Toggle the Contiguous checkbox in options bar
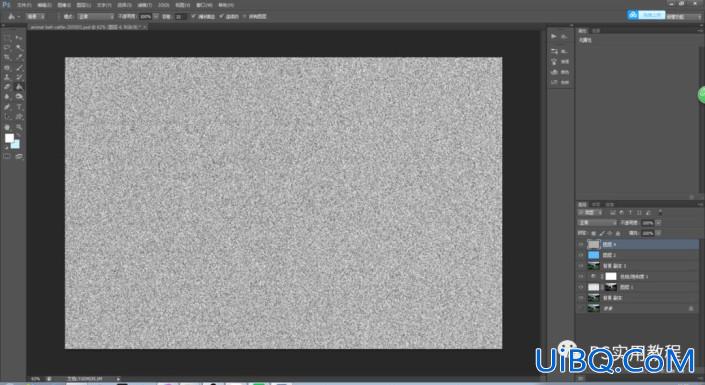This screenshot has width=705, height=385. pyautogui.click(x=221, y=16)
